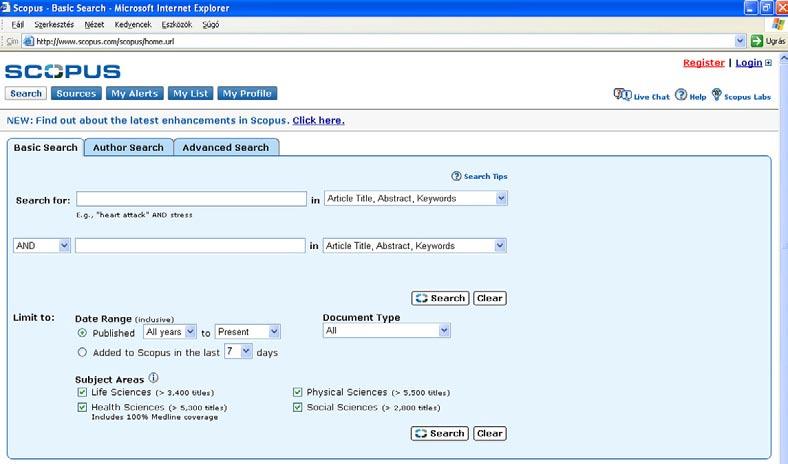Click the lower Clear button
Screen dimensions: 788x464
(489, 433)
